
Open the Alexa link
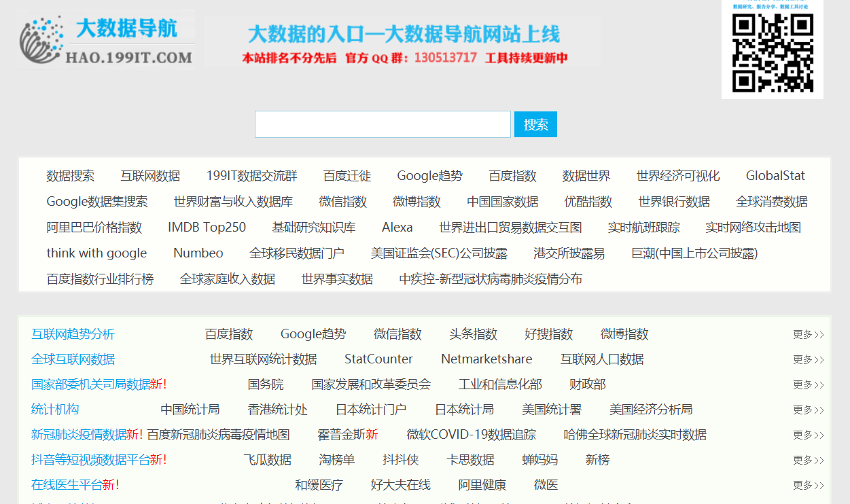(x=397, y=228)
